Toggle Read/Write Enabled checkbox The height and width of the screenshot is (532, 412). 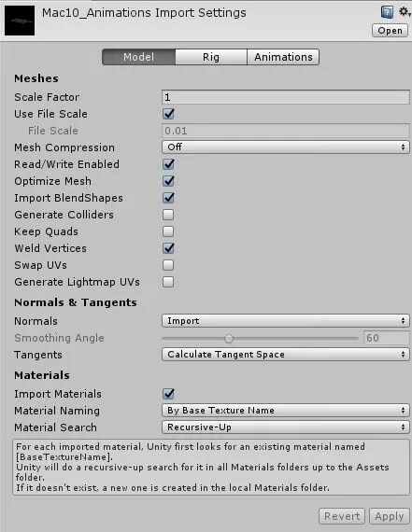point(168,164)
